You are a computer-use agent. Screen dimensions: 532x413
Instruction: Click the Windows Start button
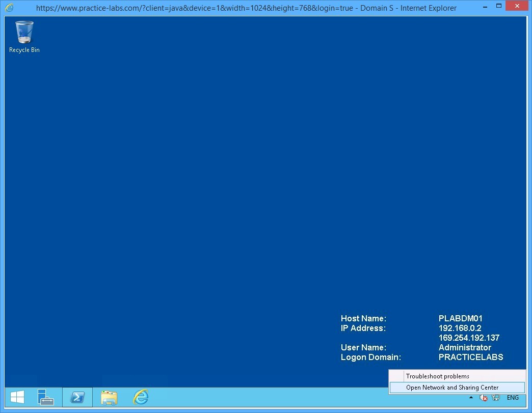point(18,397)
